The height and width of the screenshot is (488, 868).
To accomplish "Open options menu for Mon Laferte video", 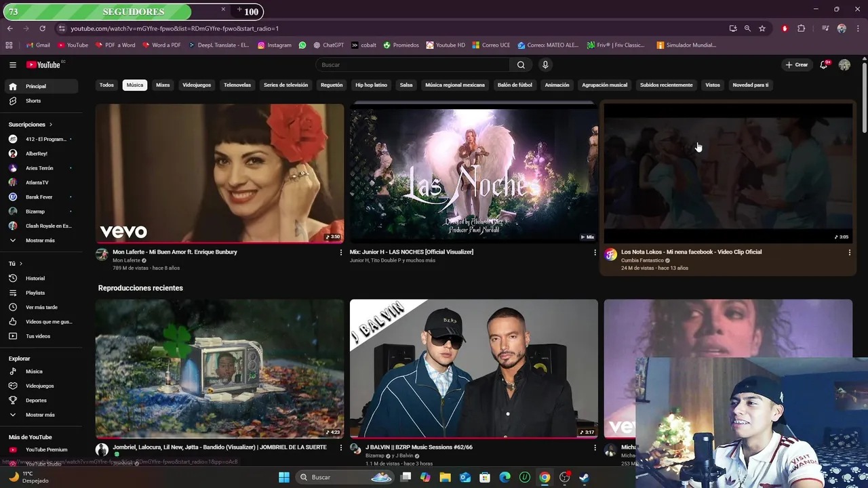I will 340,252.
